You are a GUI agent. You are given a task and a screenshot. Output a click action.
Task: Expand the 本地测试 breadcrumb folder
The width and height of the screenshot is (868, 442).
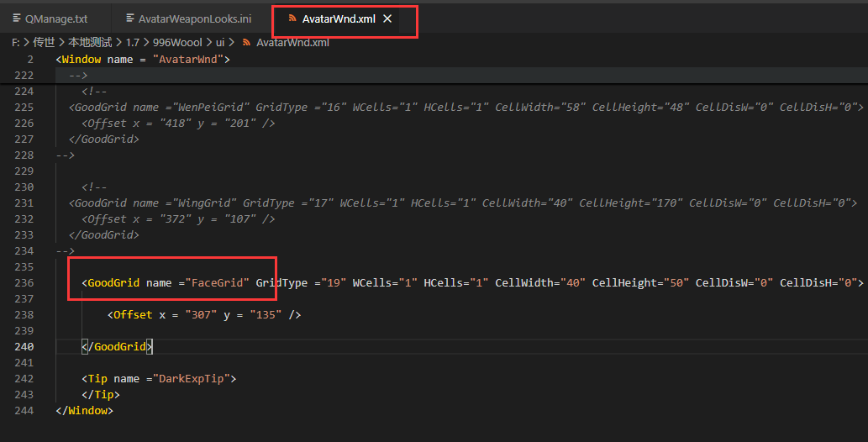(88, 42)
